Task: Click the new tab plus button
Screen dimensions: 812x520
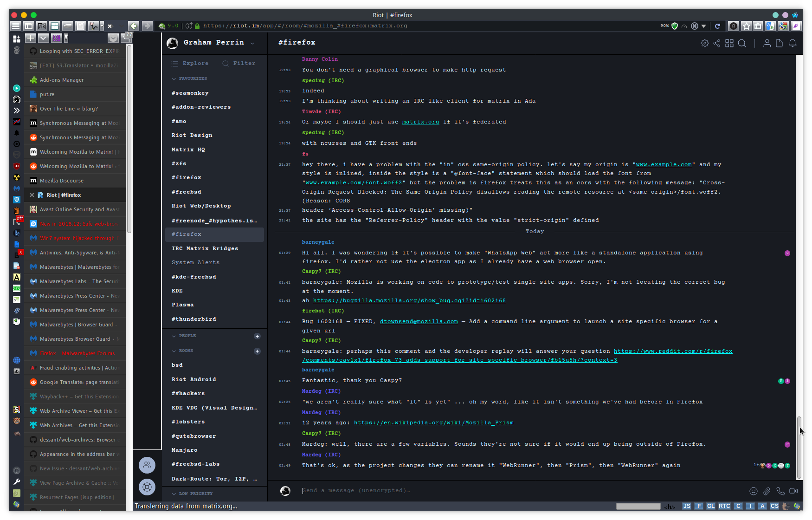Action: tap(30, 38)
